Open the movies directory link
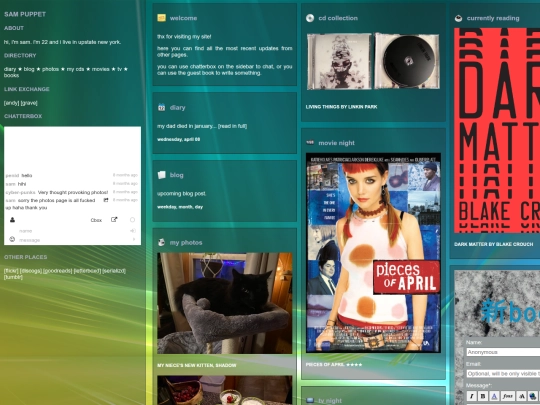540x405 pixels. pyautogui.click(x=101, y=69)
